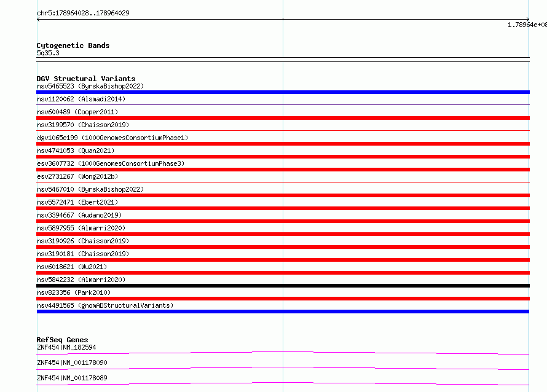Select variant nsv5842232 (Almarri2020)

(81, 280)
